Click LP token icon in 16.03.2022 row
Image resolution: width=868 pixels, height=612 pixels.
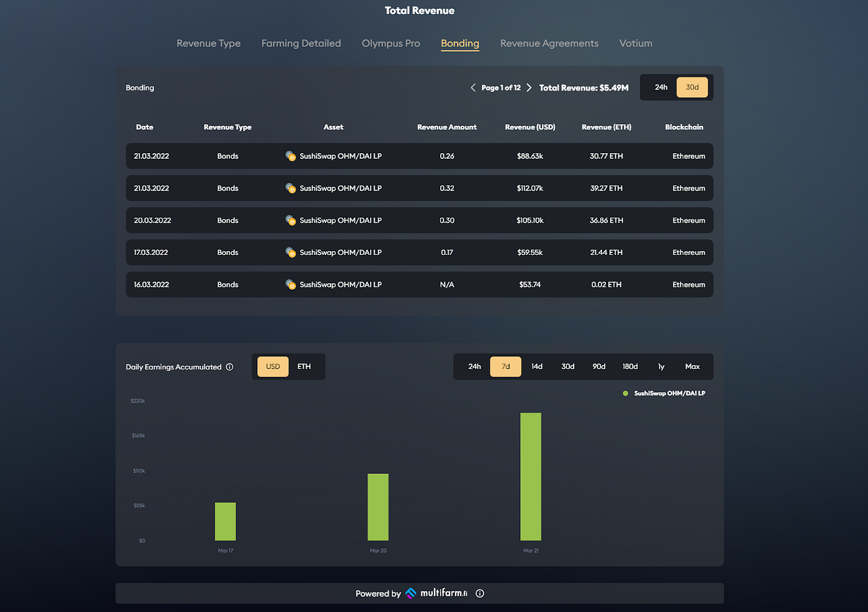tap(290, 285)
